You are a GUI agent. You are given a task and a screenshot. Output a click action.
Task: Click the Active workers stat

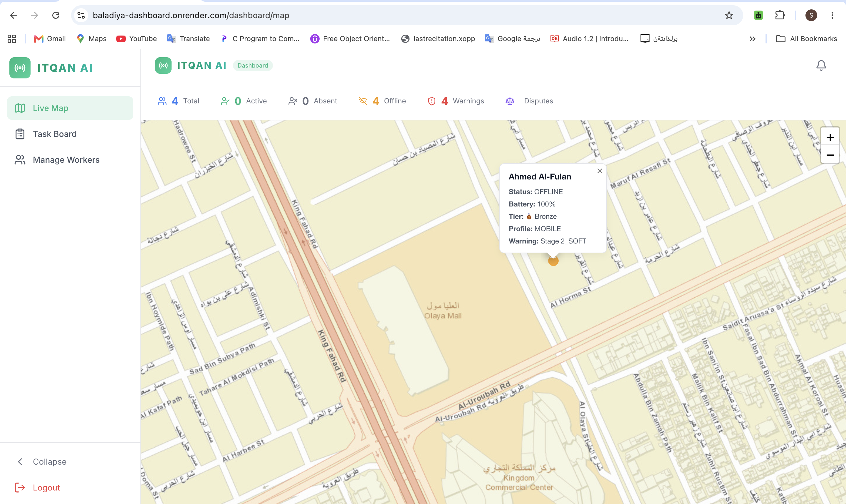[244, 101]
